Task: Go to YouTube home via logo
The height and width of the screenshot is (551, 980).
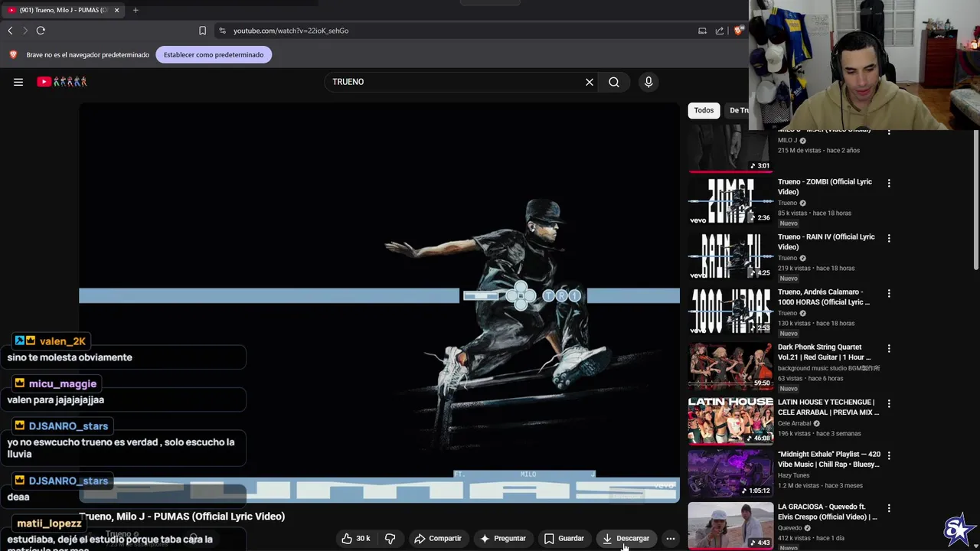Action: tap(62, 82)
